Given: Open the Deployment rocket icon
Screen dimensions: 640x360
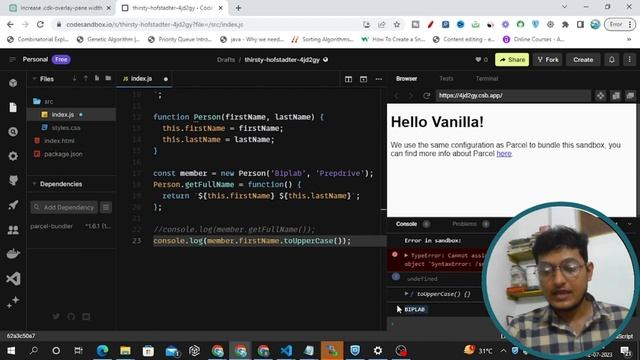Looking at the screenshot, I should (x=13, y=205).
